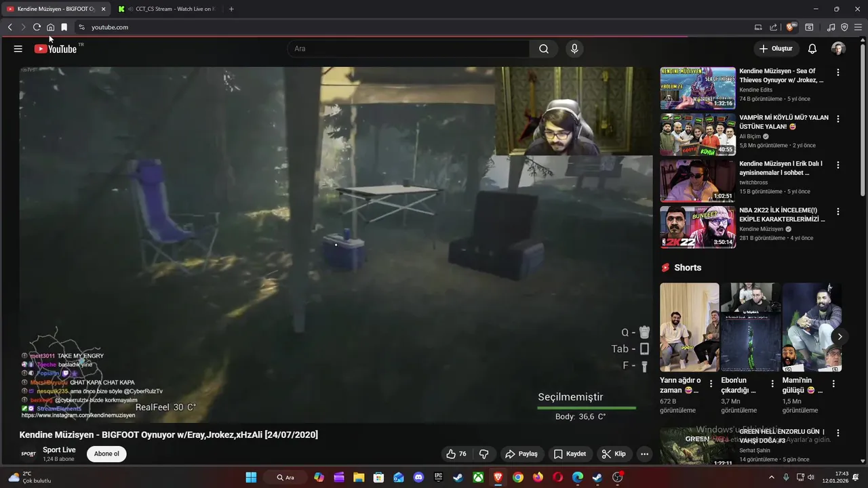Click the video title text
868x488 pixels.
(x=169, y=434)
